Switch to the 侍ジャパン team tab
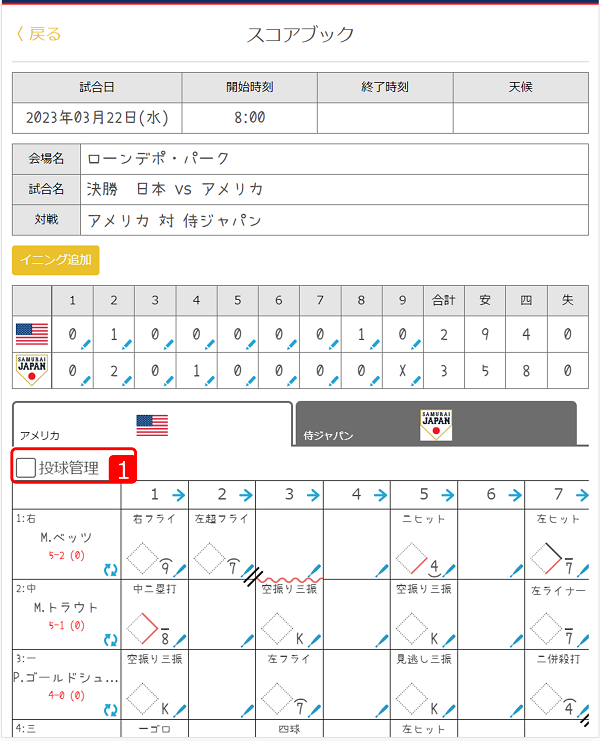Viewport: 600px width, 741px height. (436, 424)
